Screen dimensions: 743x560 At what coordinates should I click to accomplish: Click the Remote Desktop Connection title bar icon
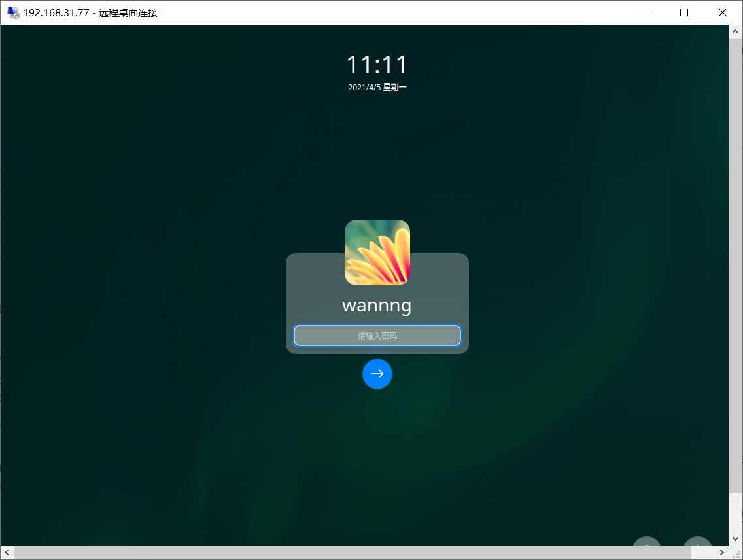pos(13,13)
